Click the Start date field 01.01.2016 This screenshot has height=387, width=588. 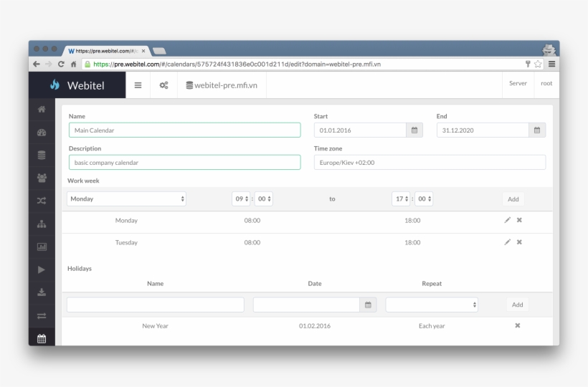(x=361, y=130)
